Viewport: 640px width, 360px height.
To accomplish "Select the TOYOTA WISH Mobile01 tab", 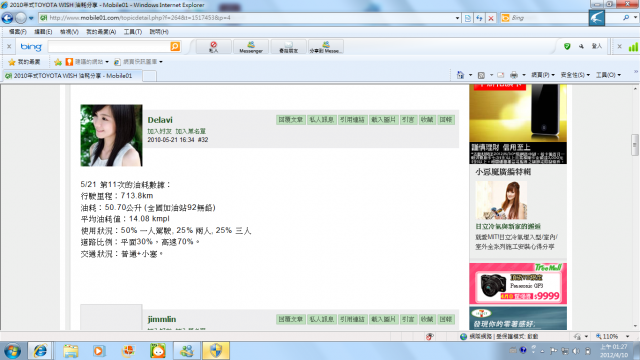I will tap(72, 76).
